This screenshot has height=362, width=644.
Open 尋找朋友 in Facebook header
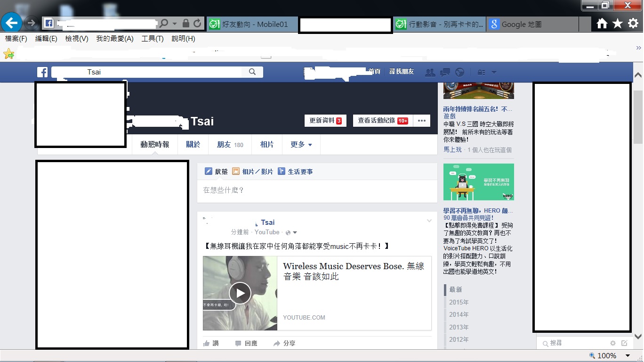402,72
